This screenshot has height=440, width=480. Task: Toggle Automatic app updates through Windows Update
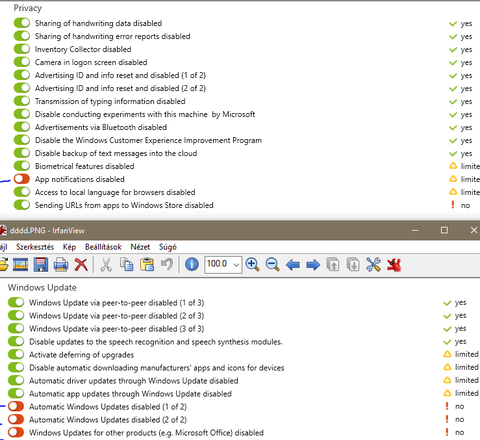point(16,393)
